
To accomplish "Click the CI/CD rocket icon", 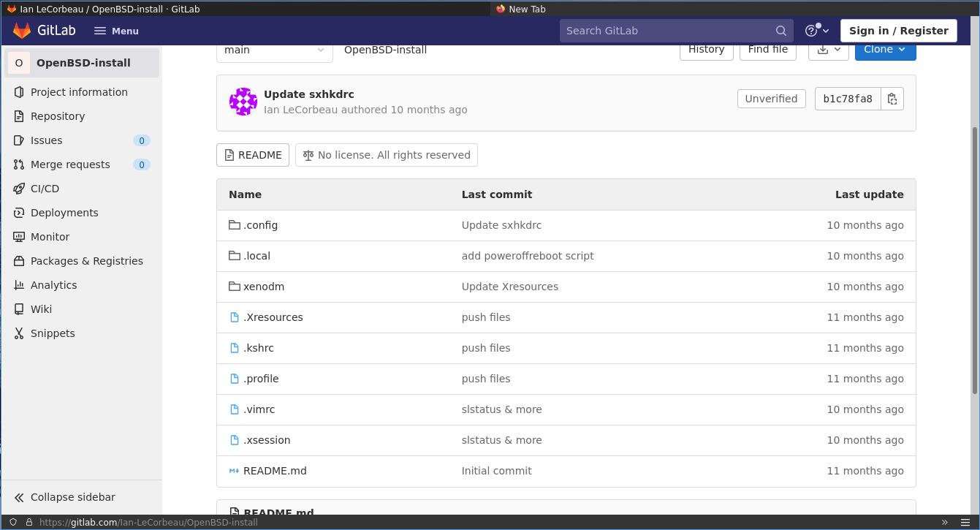I will click(19, 189).
